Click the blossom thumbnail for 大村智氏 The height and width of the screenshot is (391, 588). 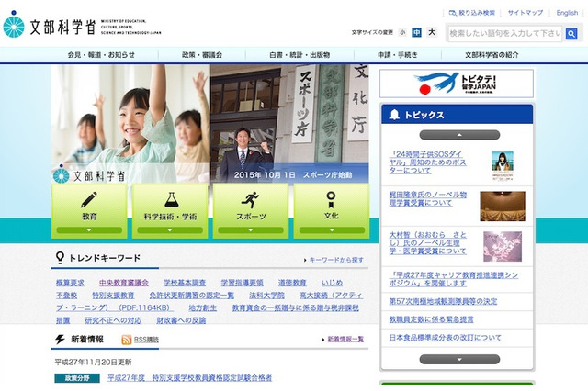[x=503, y=246]
